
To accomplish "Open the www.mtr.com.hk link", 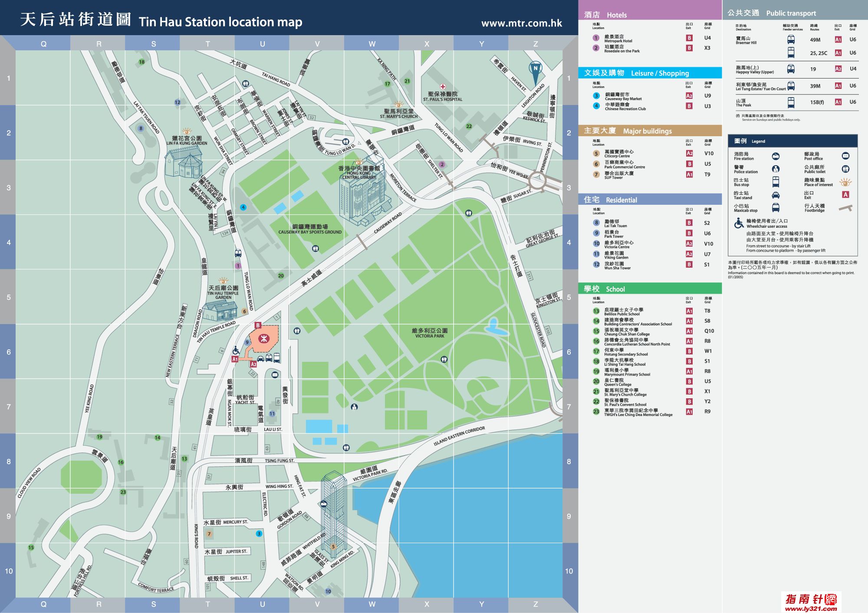I will [521, 23].
